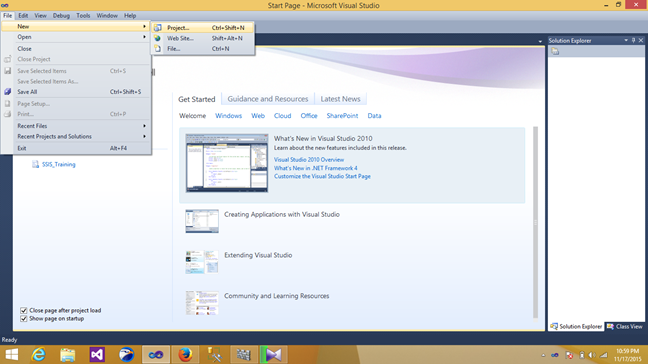Image resolution: width=648 pixels, height=364 pixels.
Task: Click the Save All disks icon
Action: point(7,92)
